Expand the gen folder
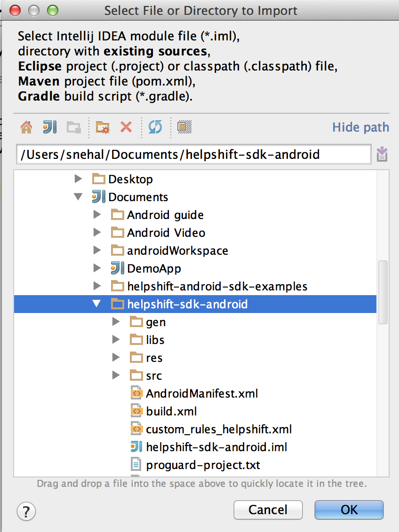The width and height of the screenshot is (399, 532). [116, 322]
